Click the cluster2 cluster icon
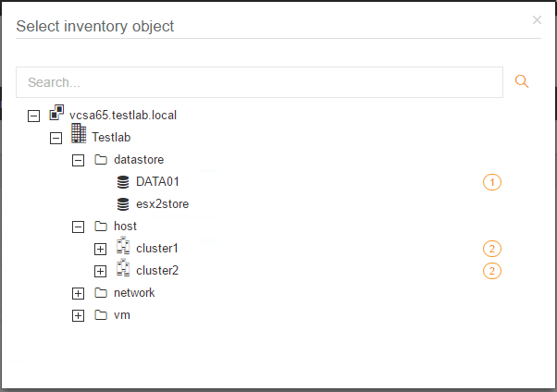This screenshot has width=557, height=392. 123,270
